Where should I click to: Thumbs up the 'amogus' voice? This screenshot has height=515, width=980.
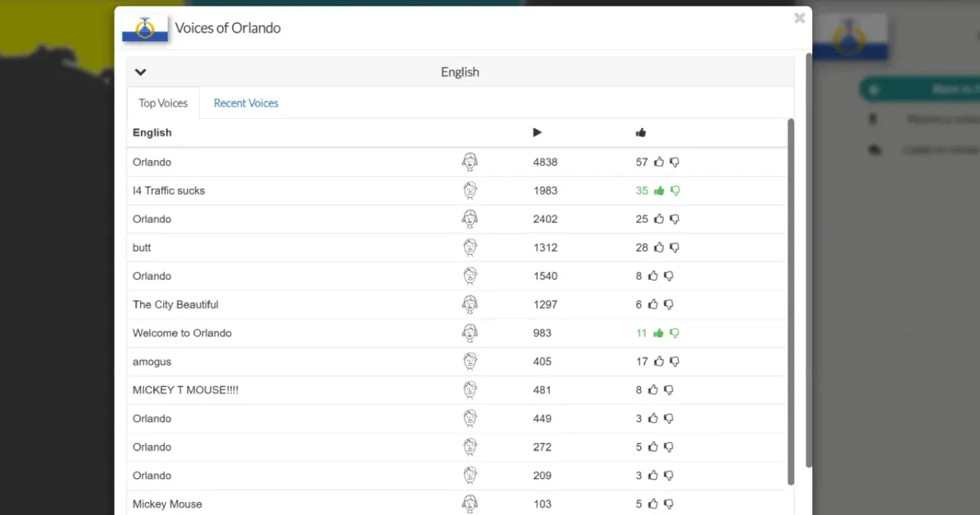pos(659,362)
